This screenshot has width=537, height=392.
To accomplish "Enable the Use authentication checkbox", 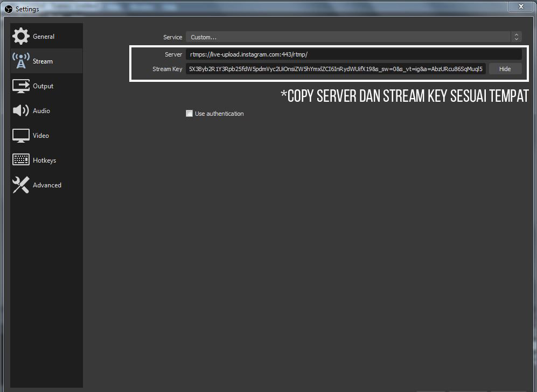I will tap(189, 114).
